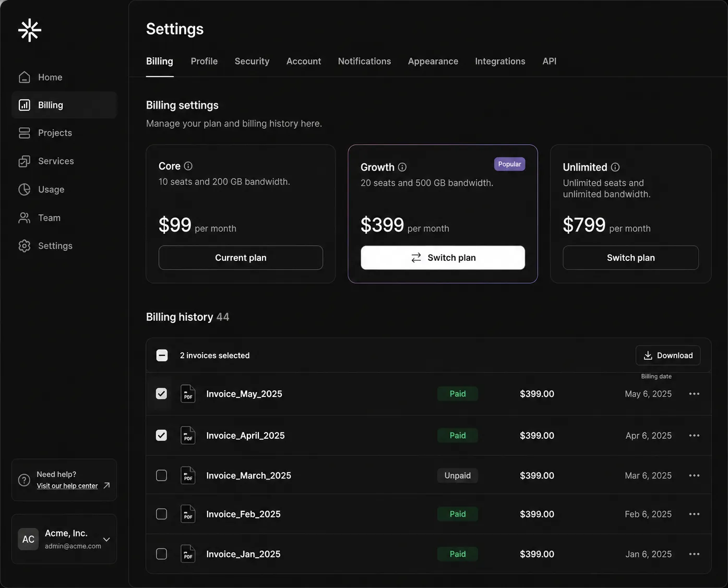Toggle the select-all invoices checkbox
Image resolution: width=728 pixels, height=588 pixels.
pyautogui.click(x=162, y=355)
